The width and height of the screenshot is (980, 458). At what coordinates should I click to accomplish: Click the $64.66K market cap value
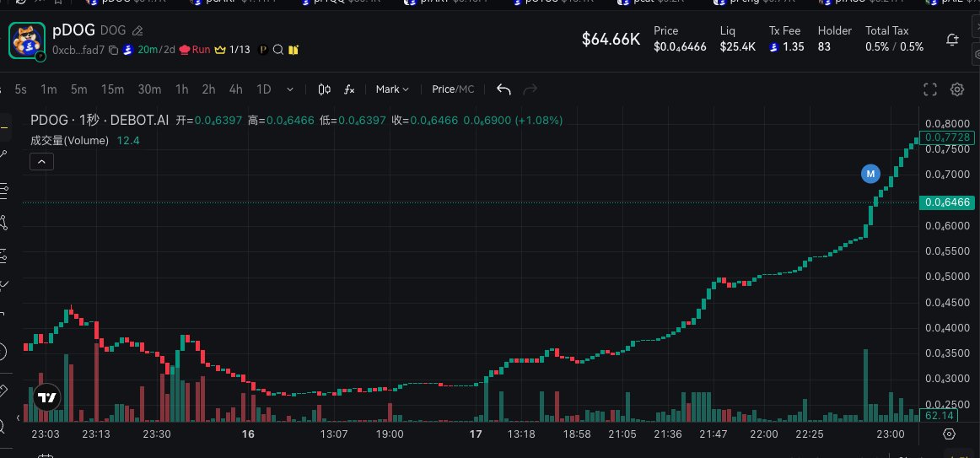coord(611,40)
